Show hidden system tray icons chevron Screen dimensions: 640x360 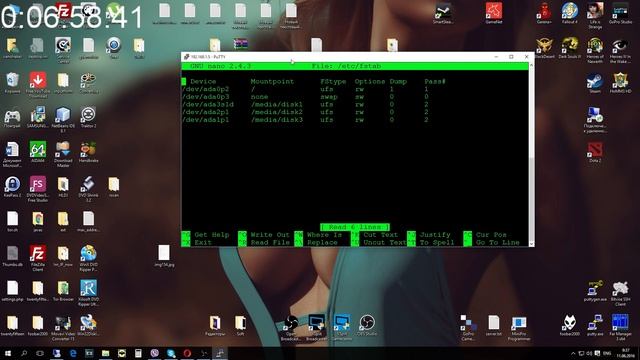point(573,353)
